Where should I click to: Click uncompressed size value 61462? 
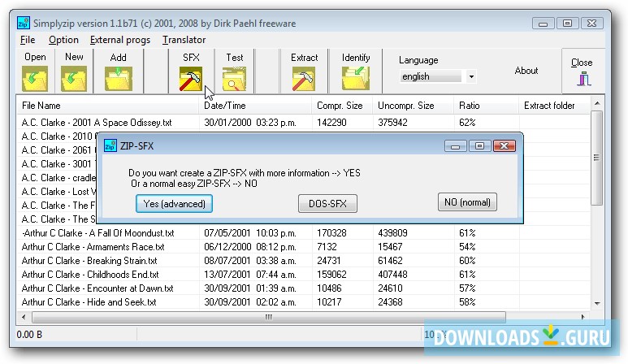[390, 260]
